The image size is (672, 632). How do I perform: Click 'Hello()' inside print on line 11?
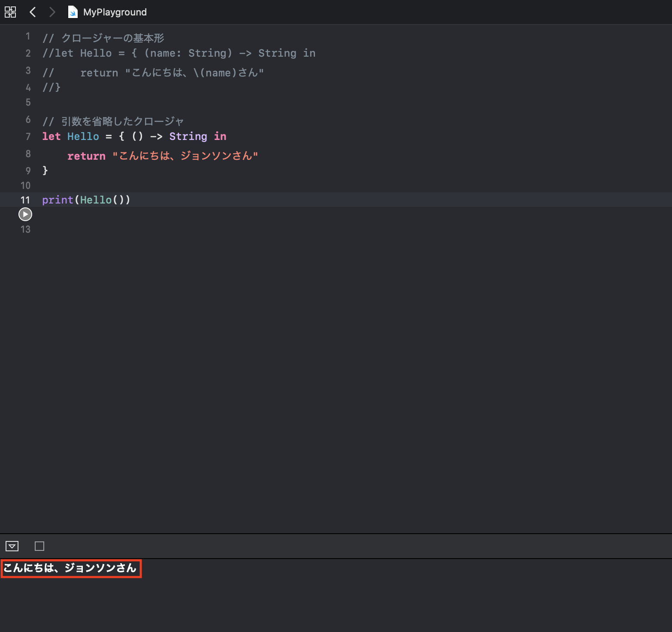(x=102, y=200)
